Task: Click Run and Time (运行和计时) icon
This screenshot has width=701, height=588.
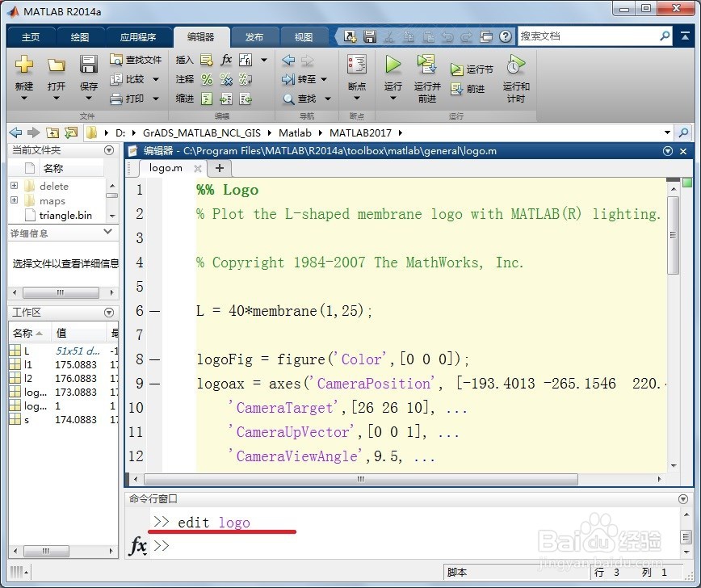Action: [x=516, y=65]
